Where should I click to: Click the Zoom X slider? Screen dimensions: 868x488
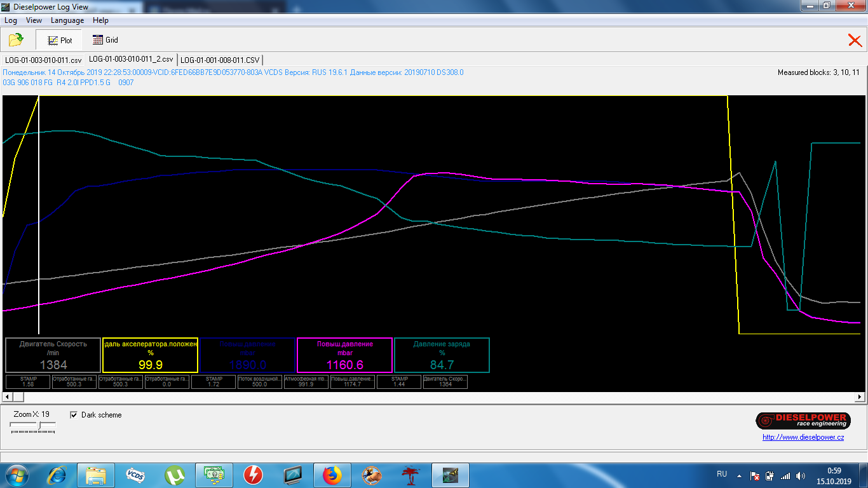39,426
